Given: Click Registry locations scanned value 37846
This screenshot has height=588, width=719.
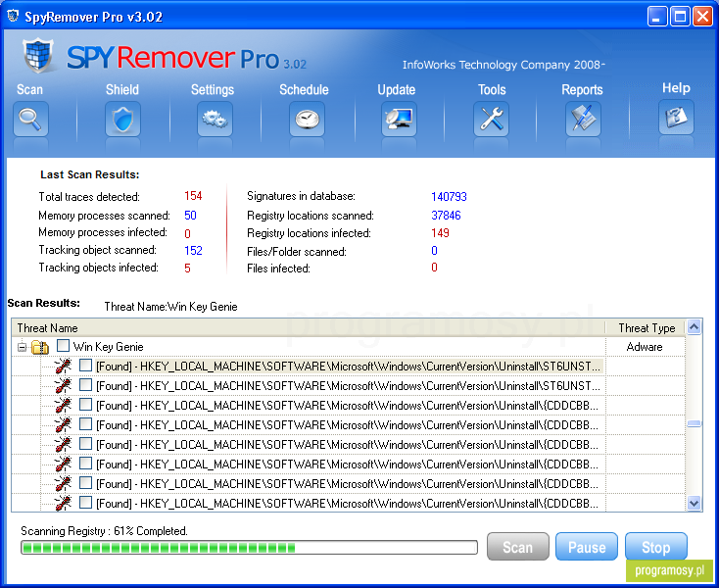Looking at the screenshot, I should click(446, 216).
